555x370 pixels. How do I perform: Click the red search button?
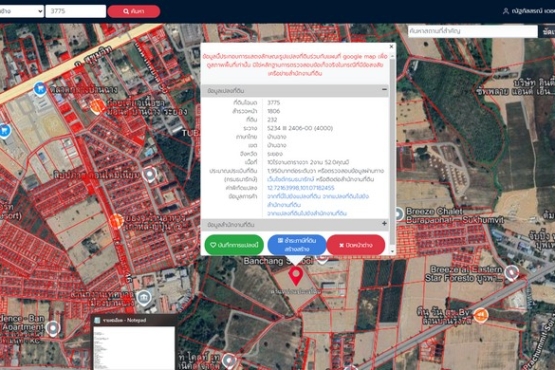[x=134, y=11]
